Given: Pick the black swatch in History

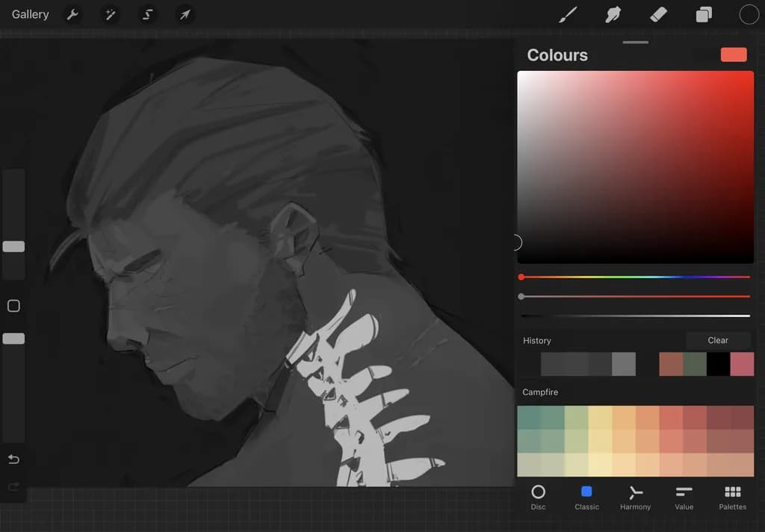Looking at the screenshot, I should click(718, 364).
